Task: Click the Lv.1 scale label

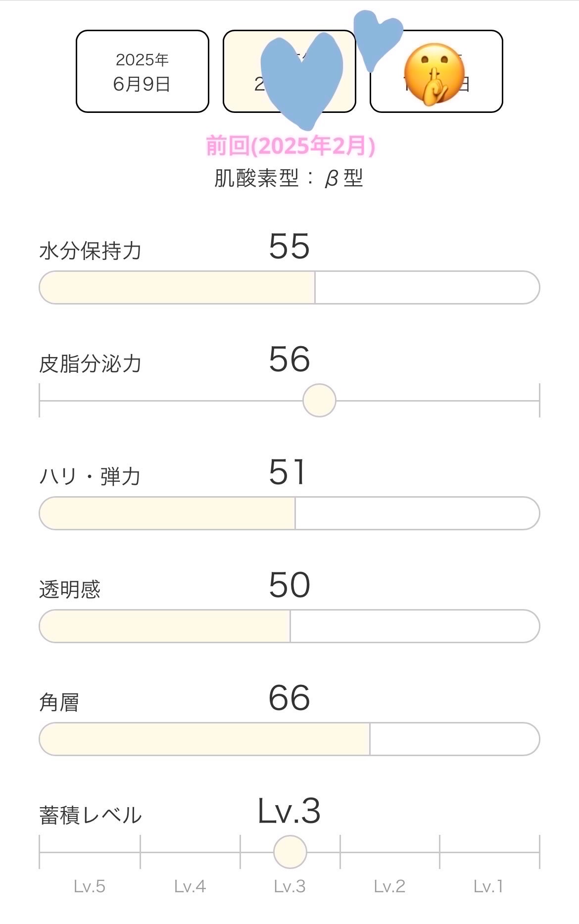Action: (x=488, y=886)
